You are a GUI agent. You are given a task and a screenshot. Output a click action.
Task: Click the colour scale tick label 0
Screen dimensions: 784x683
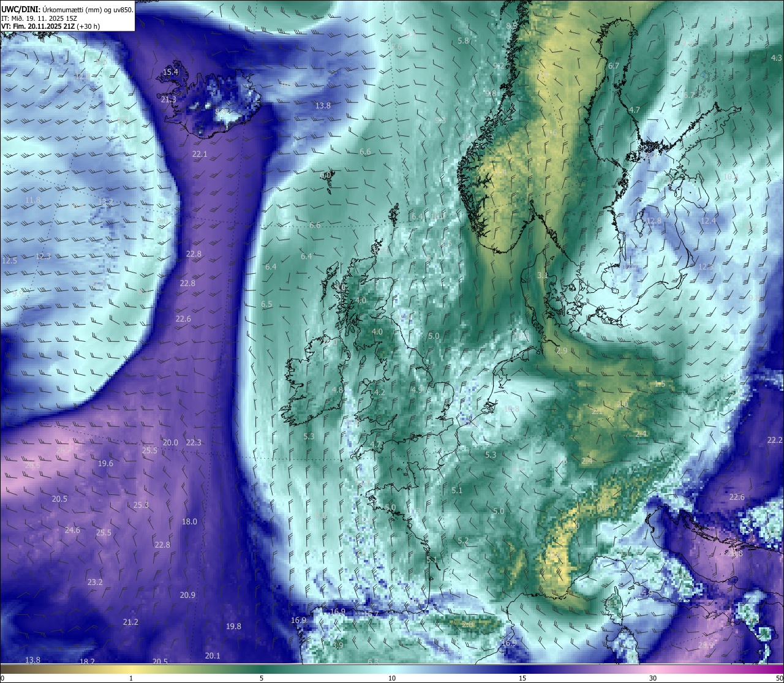coord(2,678)
